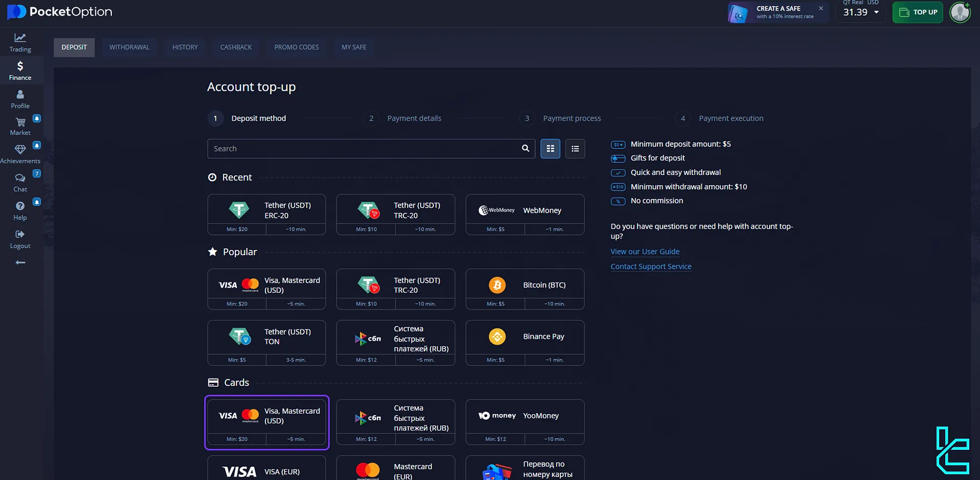Image resolution: width=980 pixels, height=480 pixels.
Task: Open the Help question mark icon
Action: coord(20,206)
